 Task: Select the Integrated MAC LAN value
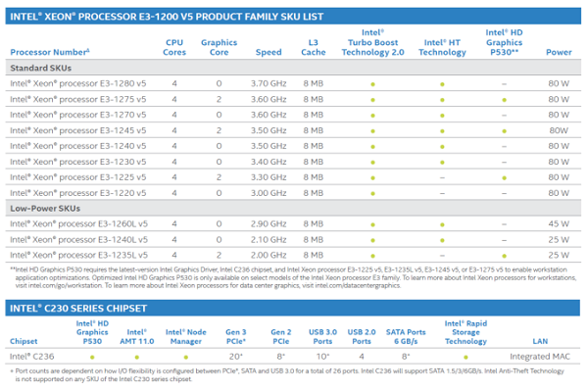(540, 357)
